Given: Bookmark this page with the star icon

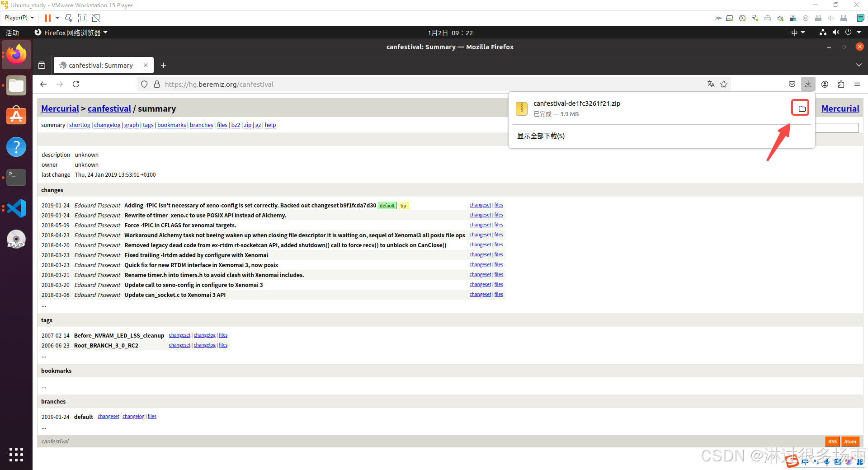Looking at the screenshot, I should click(x=724, y=84).
